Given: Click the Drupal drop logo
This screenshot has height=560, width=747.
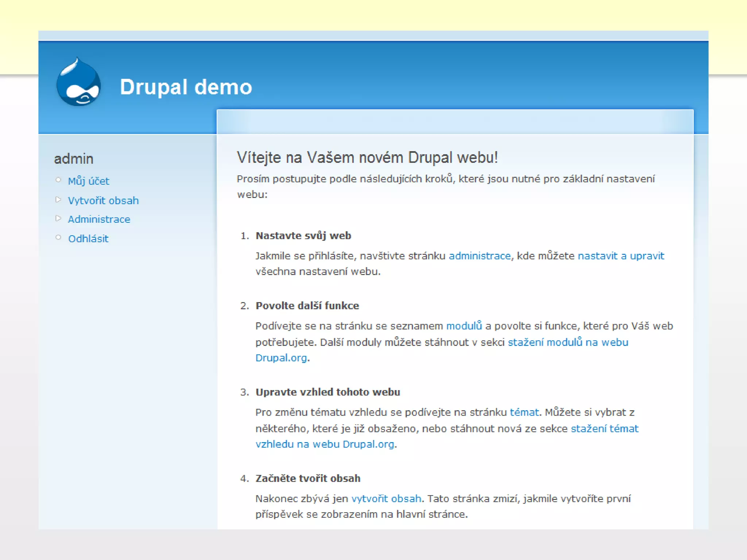Looking at the screenshot, I should pos(78,82).
